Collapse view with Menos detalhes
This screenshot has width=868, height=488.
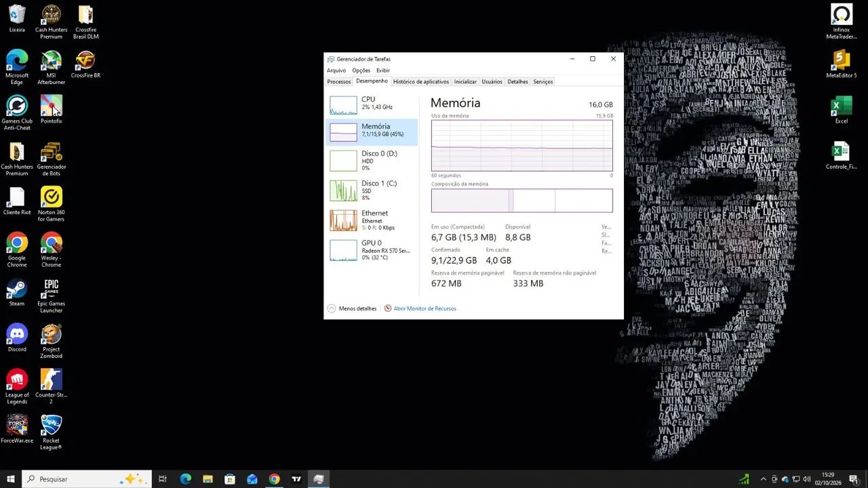coord(352,308)
